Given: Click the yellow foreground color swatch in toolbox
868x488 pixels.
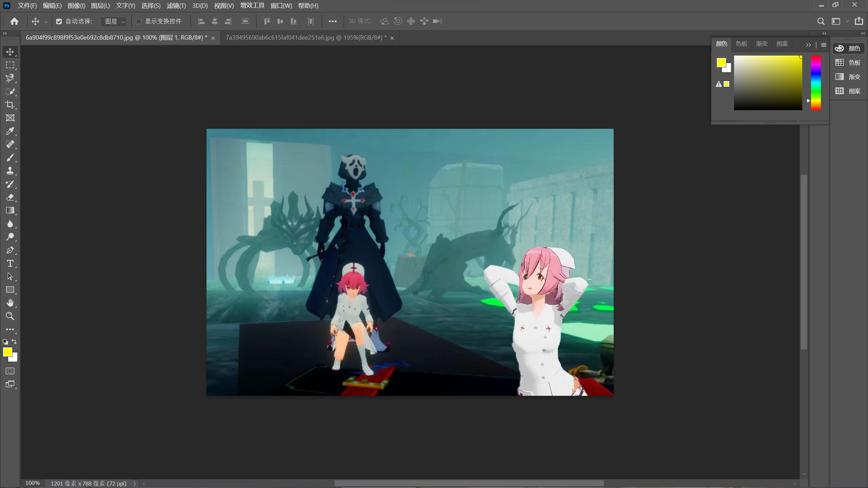Looking at the screenshot, I should (7, 352).
